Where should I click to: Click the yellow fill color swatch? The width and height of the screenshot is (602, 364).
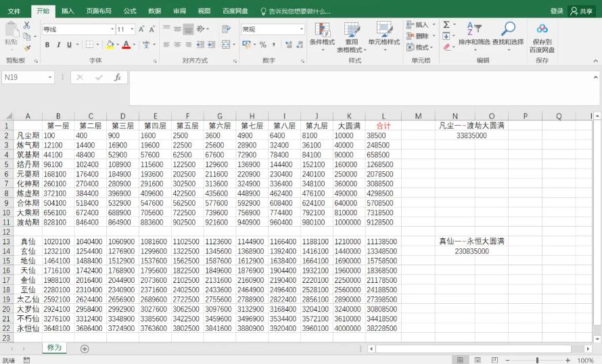click(110, 45)
